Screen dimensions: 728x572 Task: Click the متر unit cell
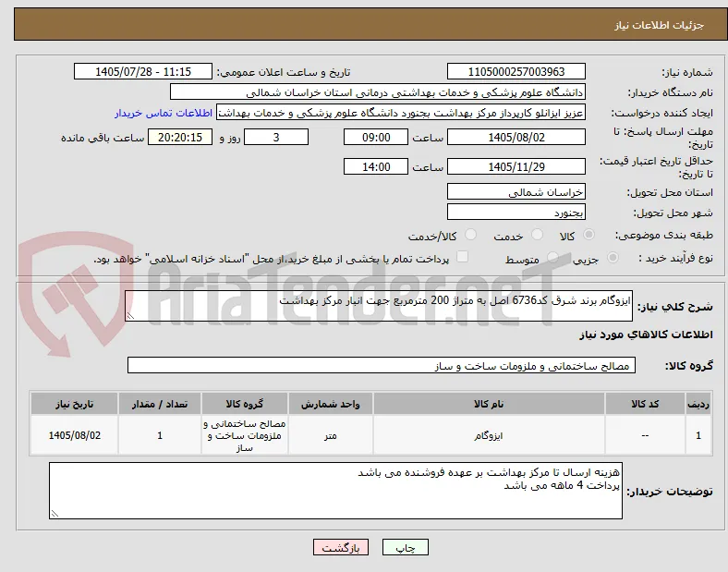pyautogui.click(x=330, y=435)
